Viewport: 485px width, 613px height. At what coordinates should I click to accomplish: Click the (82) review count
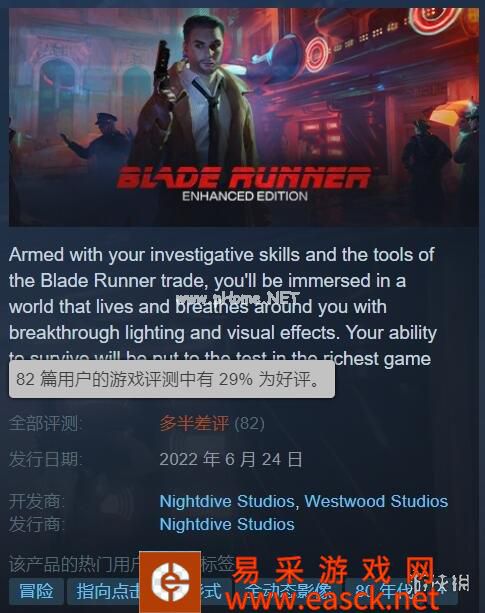coord(250,423)
